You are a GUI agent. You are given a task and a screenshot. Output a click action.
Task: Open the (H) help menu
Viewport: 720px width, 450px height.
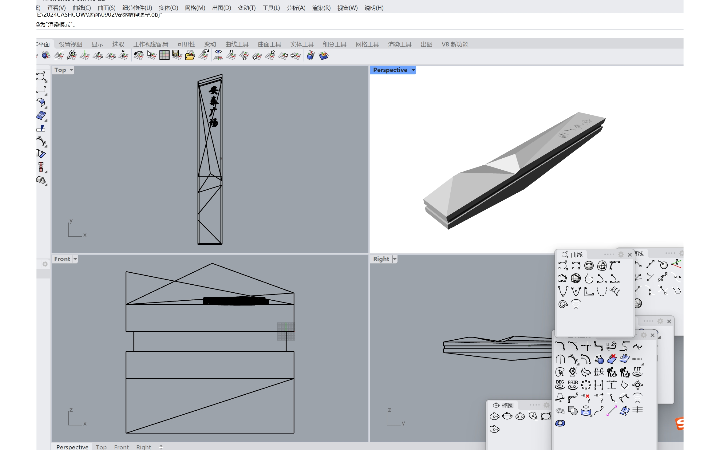[373, 8]
